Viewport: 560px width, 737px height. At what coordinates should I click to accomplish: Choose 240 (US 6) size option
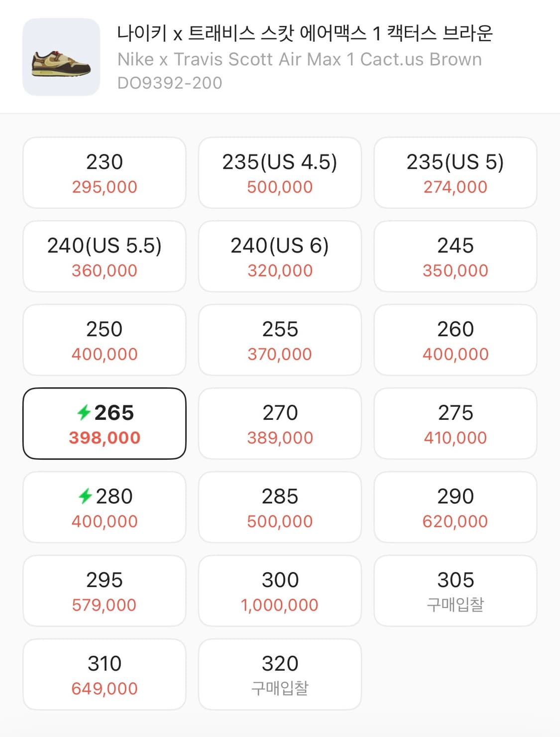[x=280, y=256]
